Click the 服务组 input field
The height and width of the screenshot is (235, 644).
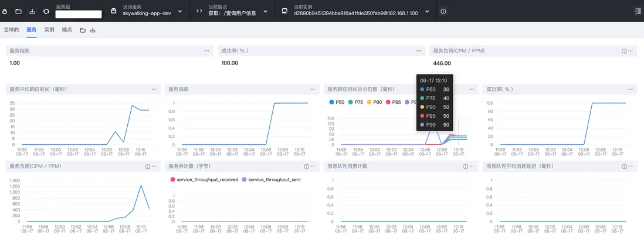(x=79, y=14)
